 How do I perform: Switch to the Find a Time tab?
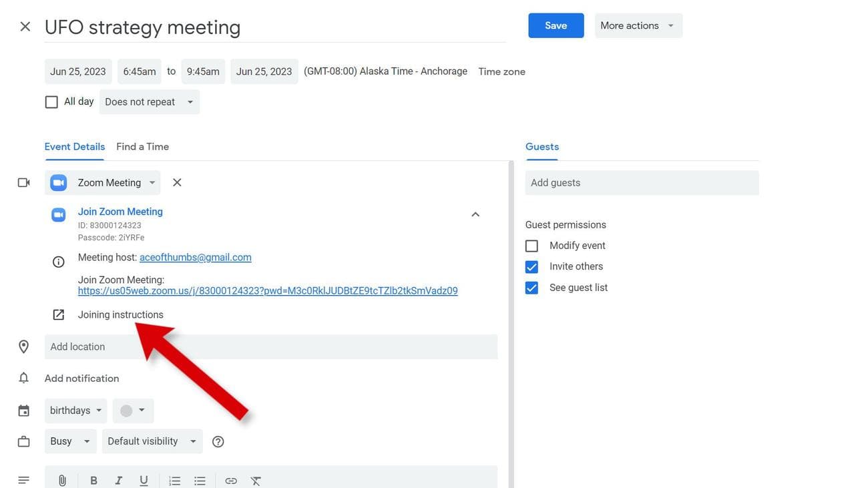[x=142, y=147]
